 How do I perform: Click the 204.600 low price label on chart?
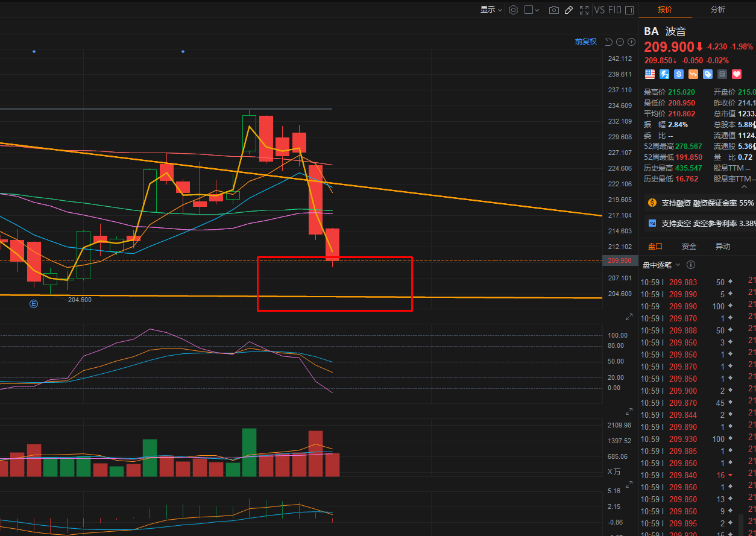[80, 300]
